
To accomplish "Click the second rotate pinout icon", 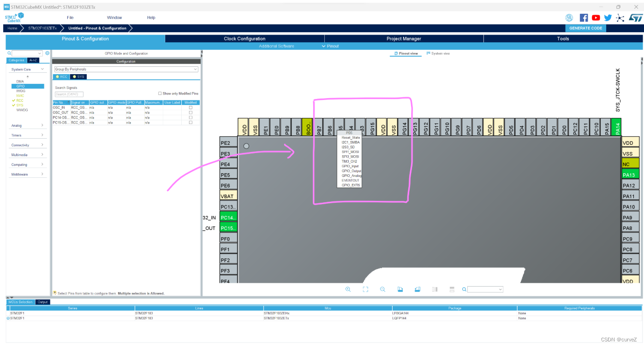I will [x=417, y=289].
